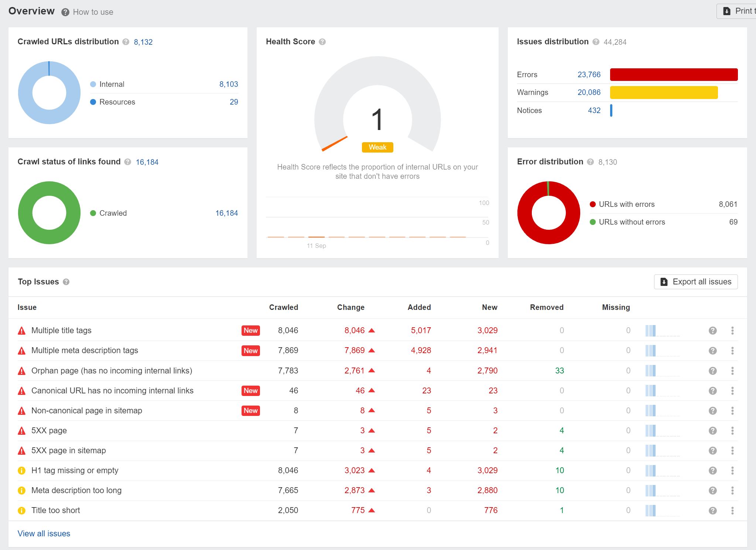This screenshot has width=756, height=550.
Task: Open the Orphan page issue
Action: (112, 371)
